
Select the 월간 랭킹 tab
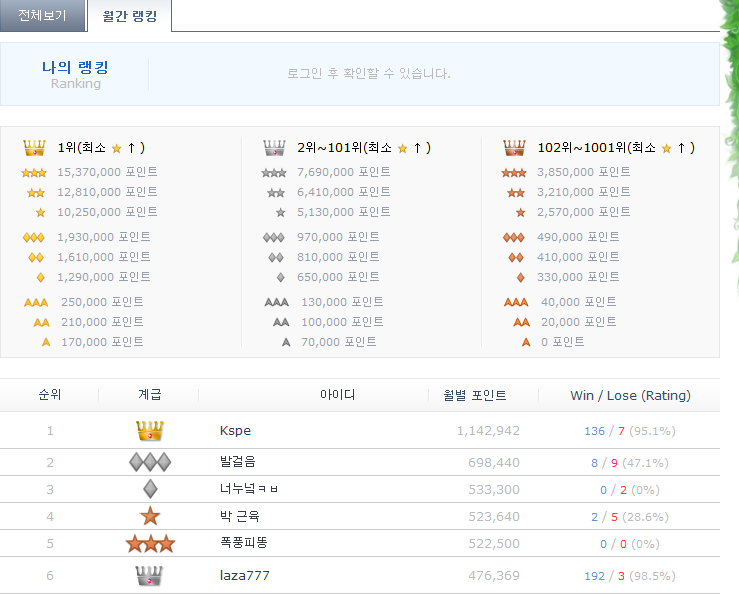(129, 16)
